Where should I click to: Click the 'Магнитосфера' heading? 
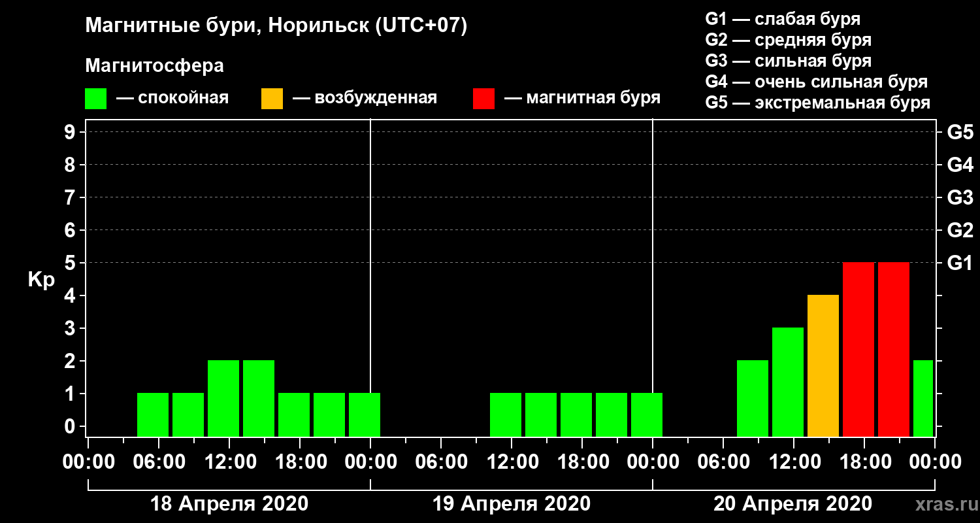pos(154,66)
